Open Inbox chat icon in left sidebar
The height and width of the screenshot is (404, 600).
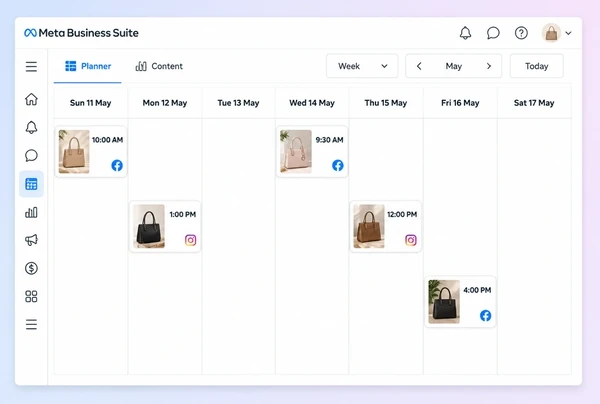pos(31,155)
